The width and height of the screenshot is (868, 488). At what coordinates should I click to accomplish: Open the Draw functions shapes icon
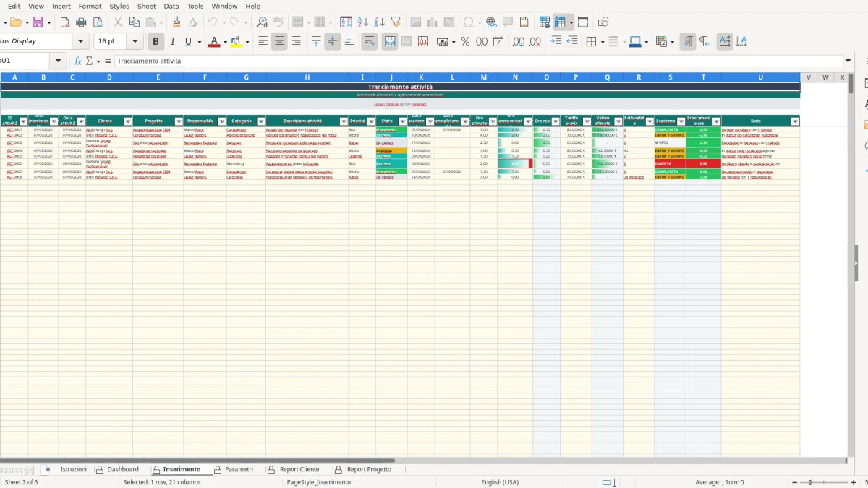[603, 22]
